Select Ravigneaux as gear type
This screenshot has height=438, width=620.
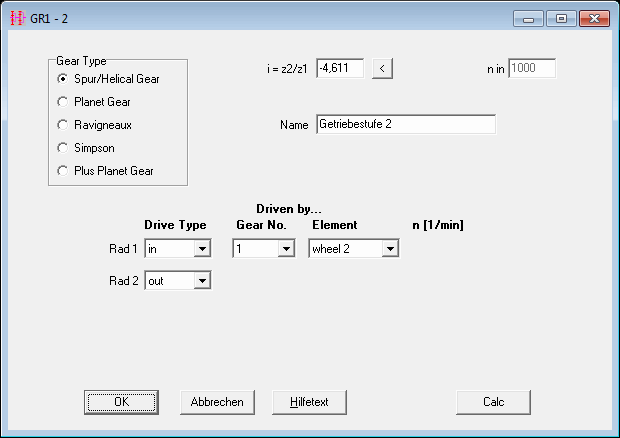[63, 125]
